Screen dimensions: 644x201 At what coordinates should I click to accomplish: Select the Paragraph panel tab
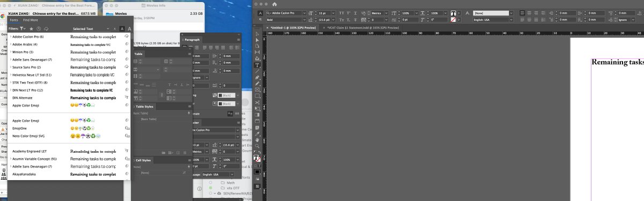(192, 40)
